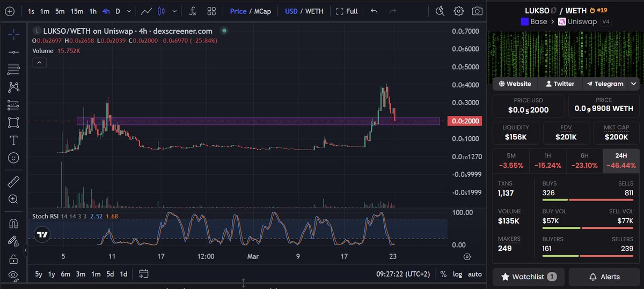Copy the LUKSO token name

(553, 11)
